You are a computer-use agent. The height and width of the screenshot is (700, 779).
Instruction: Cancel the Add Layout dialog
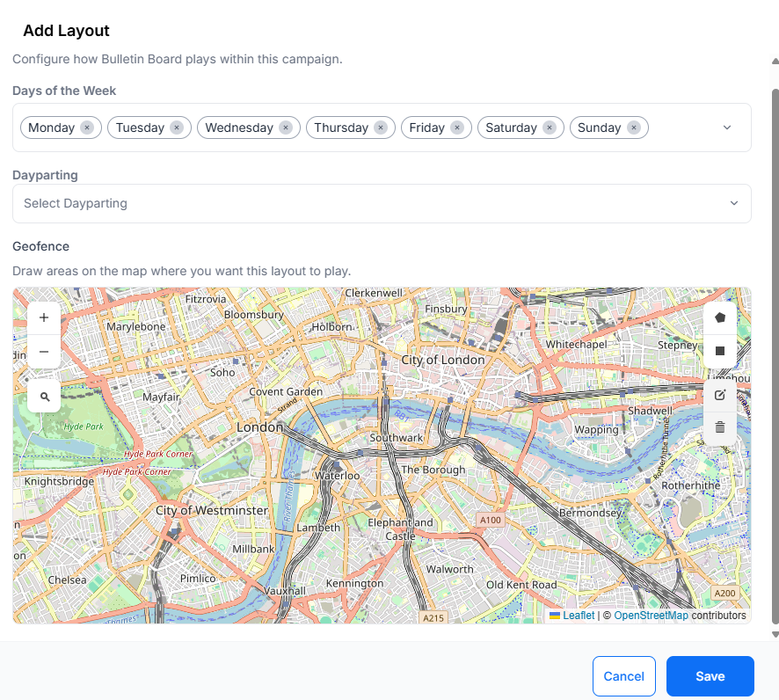(x=624, y=676)
